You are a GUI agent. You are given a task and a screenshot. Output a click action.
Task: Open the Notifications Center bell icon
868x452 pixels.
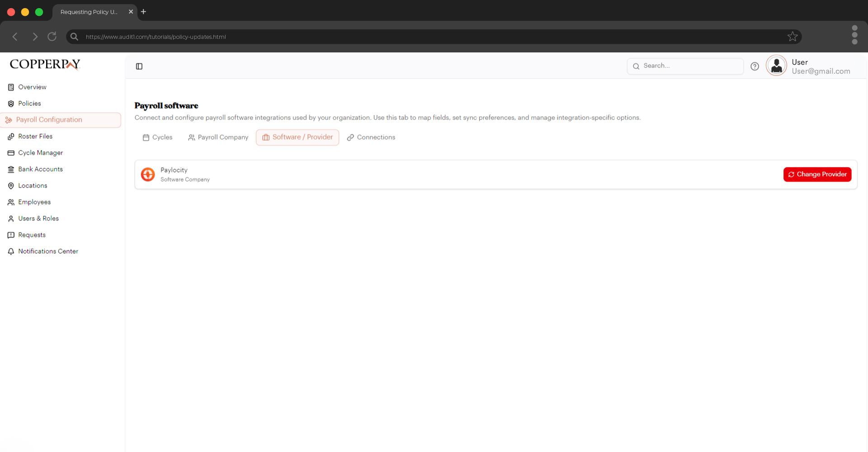click(x=11, y=251)
